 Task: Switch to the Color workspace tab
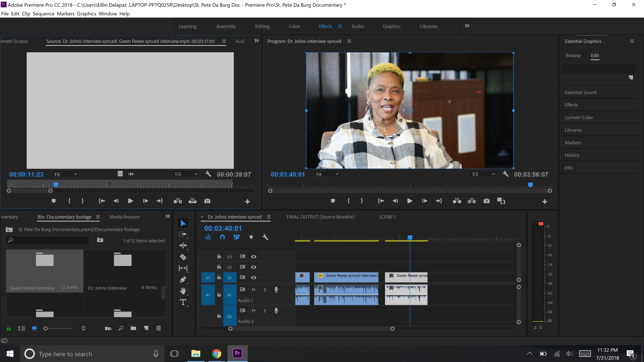click(x=294, y=26)
